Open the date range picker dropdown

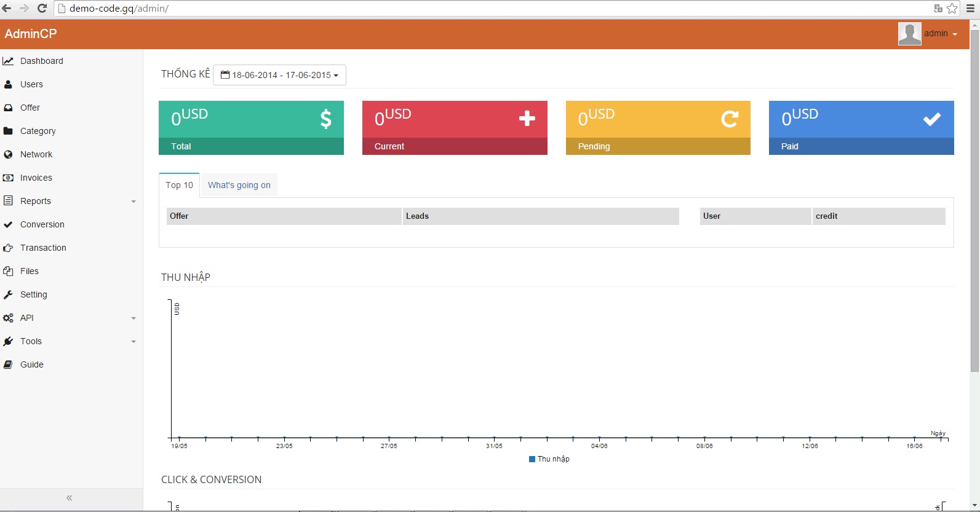[x=279, y=75]
